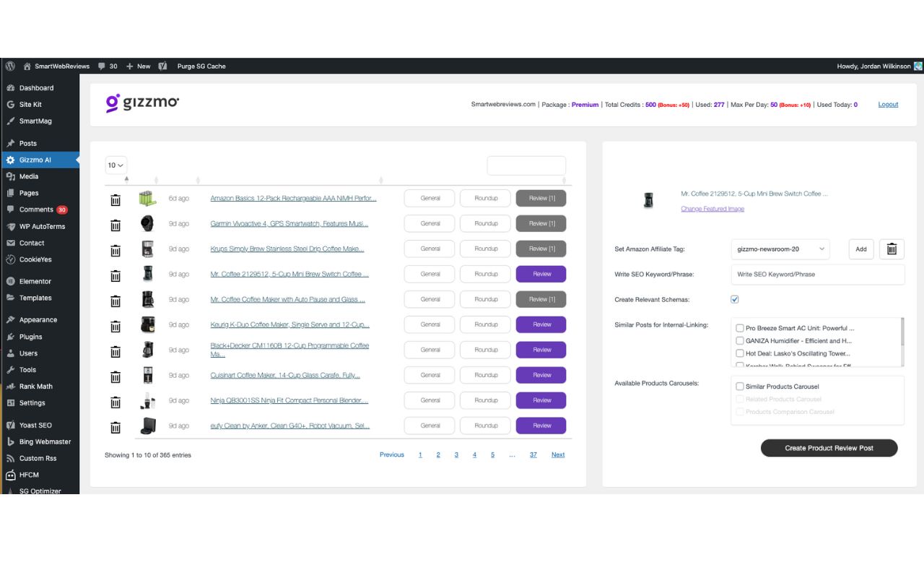Delete the Black+Decker CM1160B row
This screenshot has width=924, height=578.
coord(115,352)
